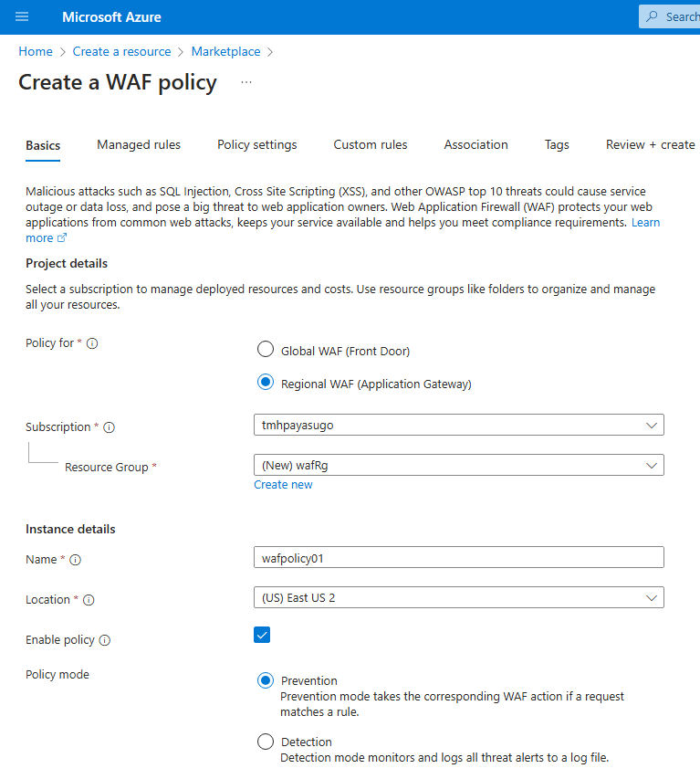The image size is (700, 779).
Task: Click the top Search box
Action: click(669, 16)
